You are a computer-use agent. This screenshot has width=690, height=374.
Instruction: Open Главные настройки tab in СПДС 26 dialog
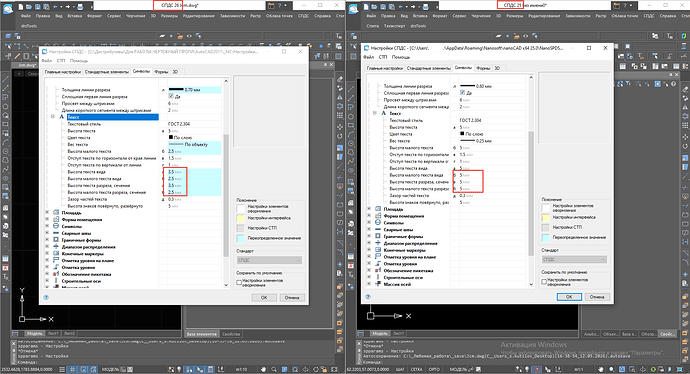click(x=63, y=72)
